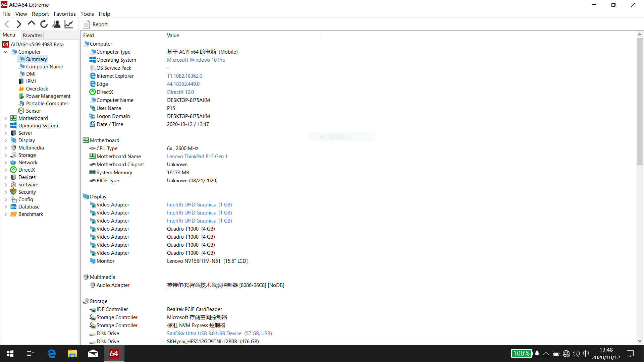Select the Overclock tree item
Image resolution: width=644 pixels, height=362 pixels.
coord(37,89)
